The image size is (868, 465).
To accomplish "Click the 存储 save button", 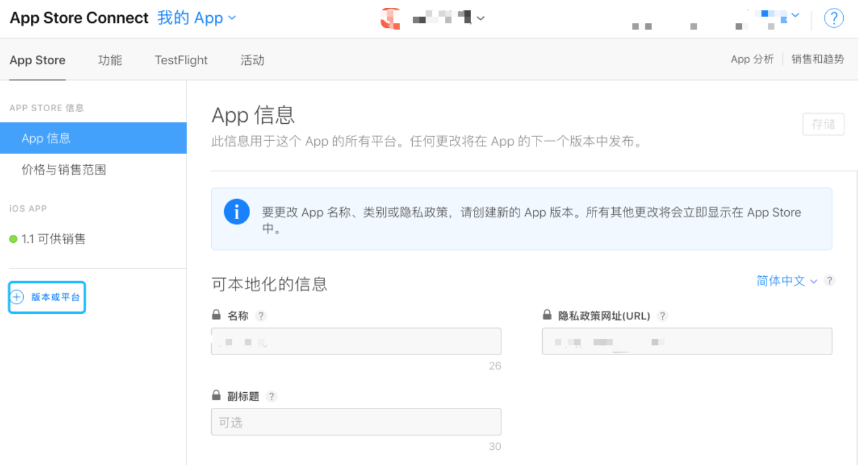I will 823,124.
